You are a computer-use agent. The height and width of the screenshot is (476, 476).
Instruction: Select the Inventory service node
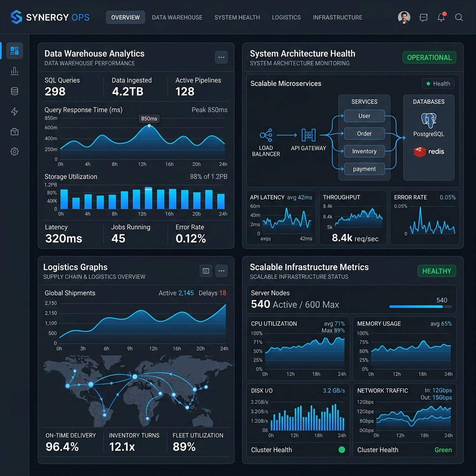click(364, 151)
